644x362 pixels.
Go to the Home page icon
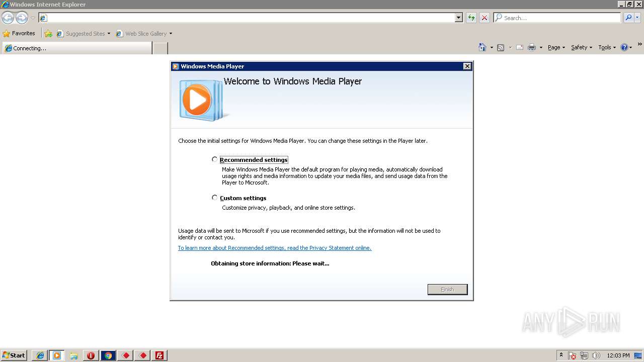tap(482, 47)
